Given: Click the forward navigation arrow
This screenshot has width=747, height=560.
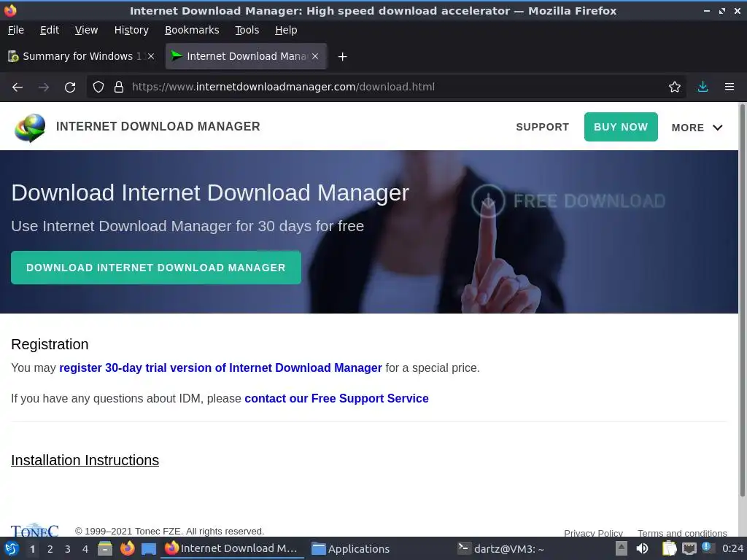Looking at the screenshot, I should coord(44,87).
